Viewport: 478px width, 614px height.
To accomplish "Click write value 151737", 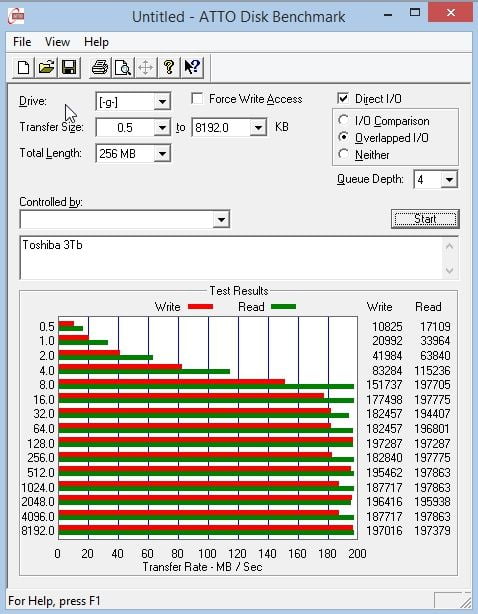I will [384, 385].
